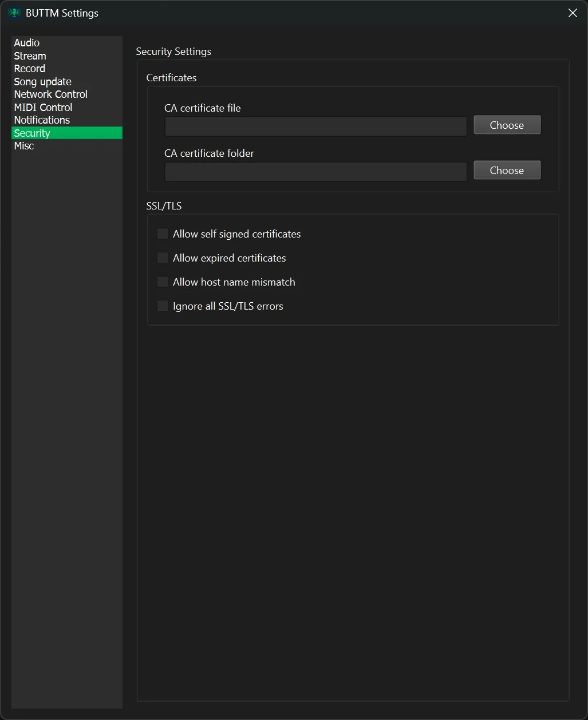The height and width of the screenshot is (720, 588).
Task: Choose a CA certificate folder
Action: [506, 170]
